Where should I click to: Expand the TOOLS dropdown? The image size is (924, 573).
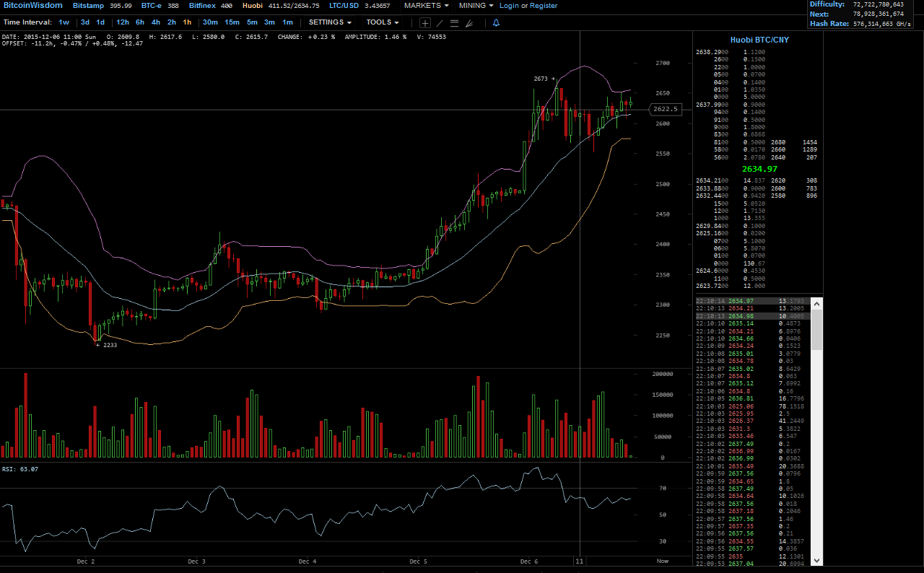[x=383, y=22]
